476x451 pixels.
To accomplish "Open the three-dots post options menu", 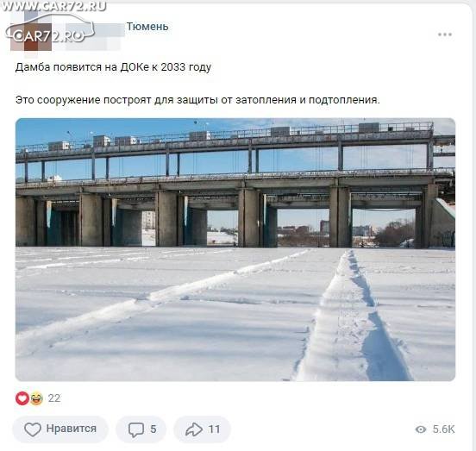I will 445,34.
